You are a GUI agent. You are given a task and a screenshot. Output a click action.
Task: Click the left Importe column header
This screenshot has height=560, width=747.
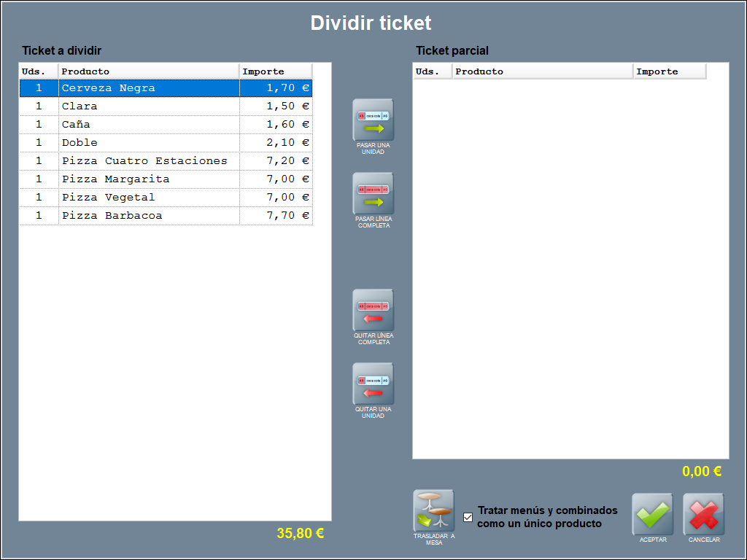tap(275, 71)
